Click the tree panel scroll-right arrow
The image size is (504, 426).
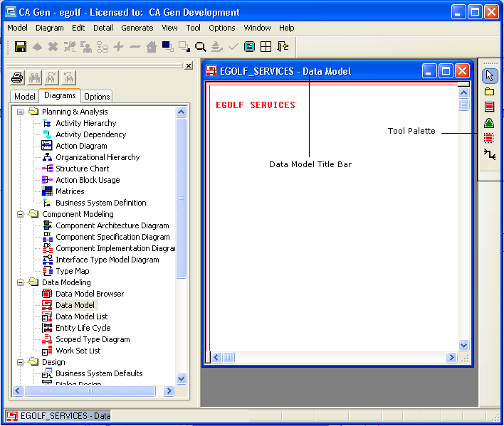[x=169, y=391]
